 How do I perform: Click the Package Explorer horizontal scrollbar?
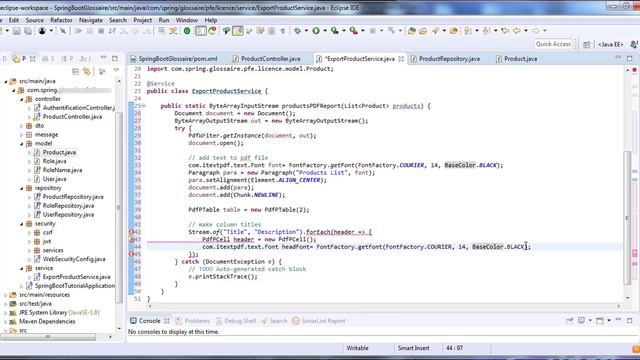point(48,337)
